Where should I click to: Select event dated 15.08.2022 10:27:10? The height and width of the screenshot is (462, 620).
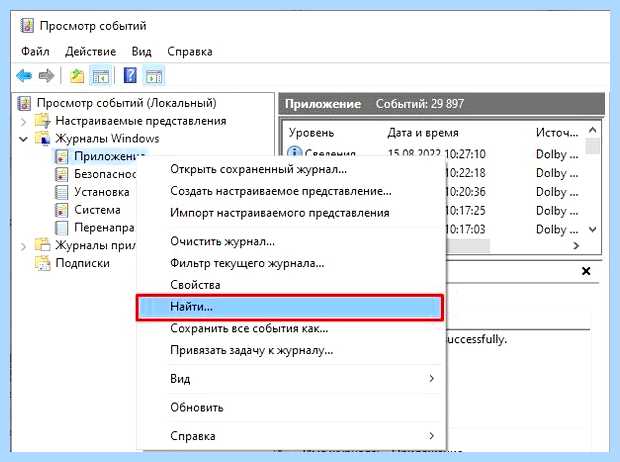437,153
